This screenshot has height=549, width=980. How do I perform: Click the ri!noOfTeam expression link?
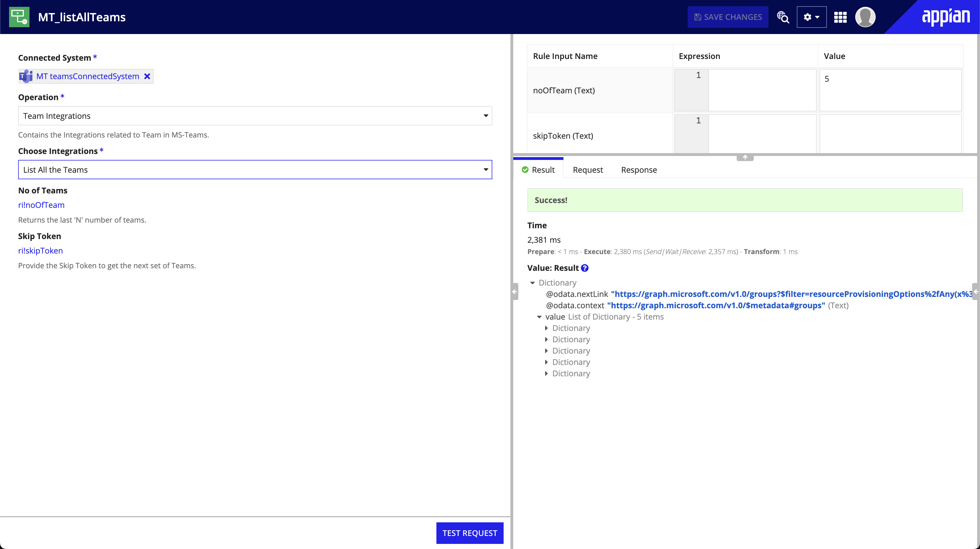41,205
